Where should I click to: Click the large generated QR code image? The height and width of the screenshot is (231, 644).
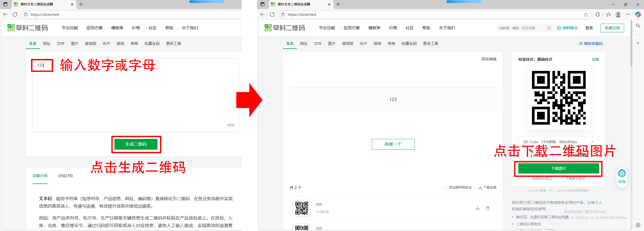coord(559,98)
